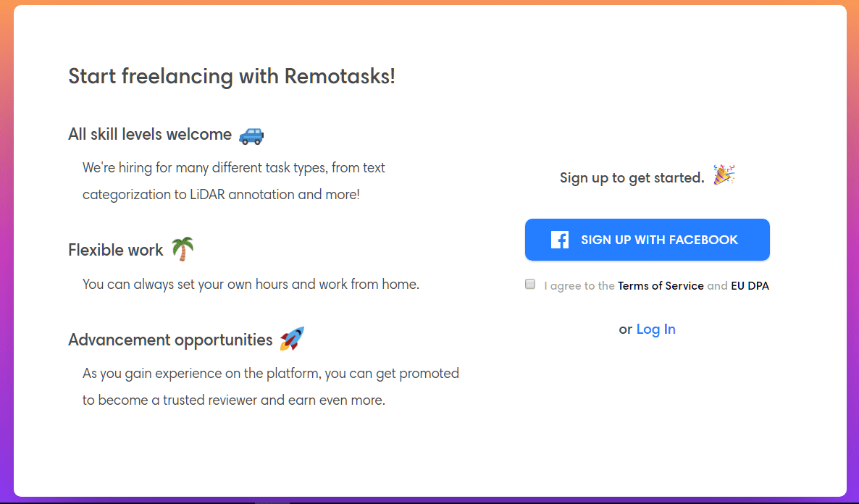Enable the terms agreement checkbox
The height and width of the screenshot is (504, 859).
pos(530,284)
